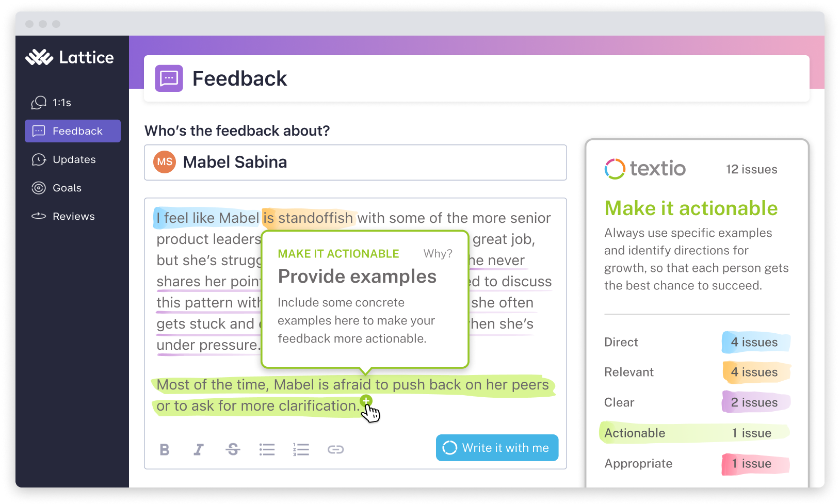Apply a bulleted list to the feedback text

(267, 449)
